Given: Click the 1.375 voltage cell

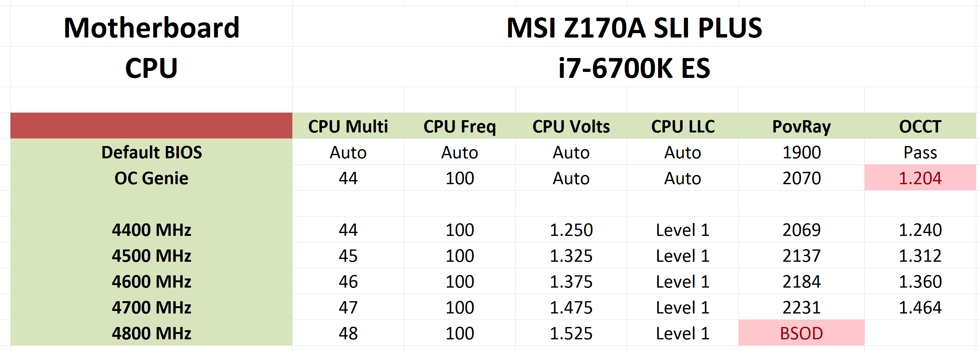Looking at the screenshot, I should pos(571,281).
